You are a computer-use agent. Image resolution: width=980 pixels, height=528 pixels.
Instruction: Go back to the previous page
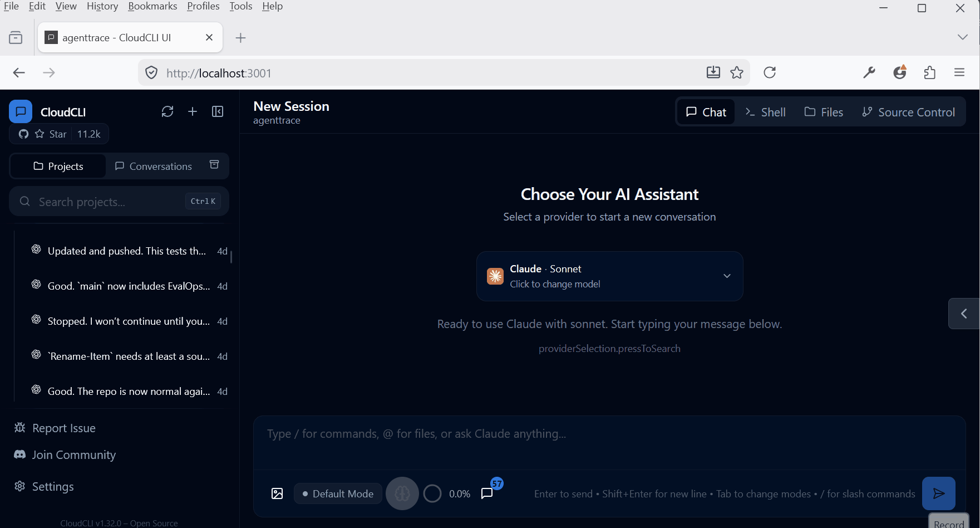[x=19, y=73]
